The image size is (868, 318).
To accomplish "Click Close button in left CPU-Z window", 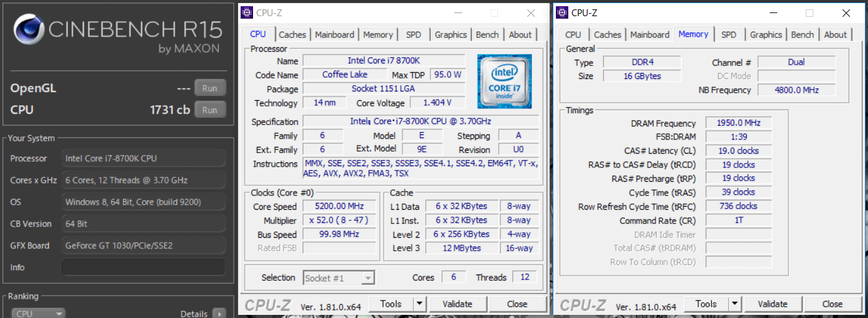I will coord(517,304).
